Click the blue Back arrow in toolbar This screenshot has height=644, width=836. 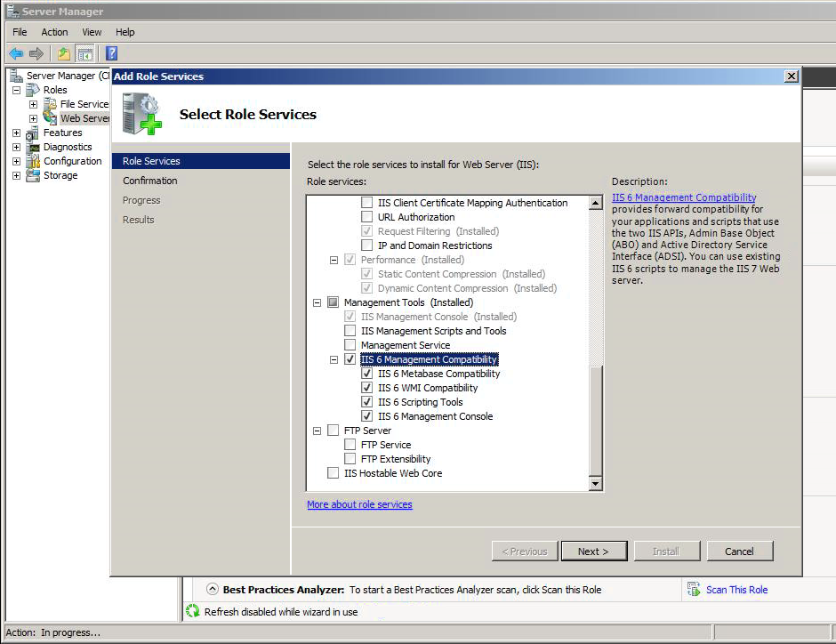[x=16, y=54]
